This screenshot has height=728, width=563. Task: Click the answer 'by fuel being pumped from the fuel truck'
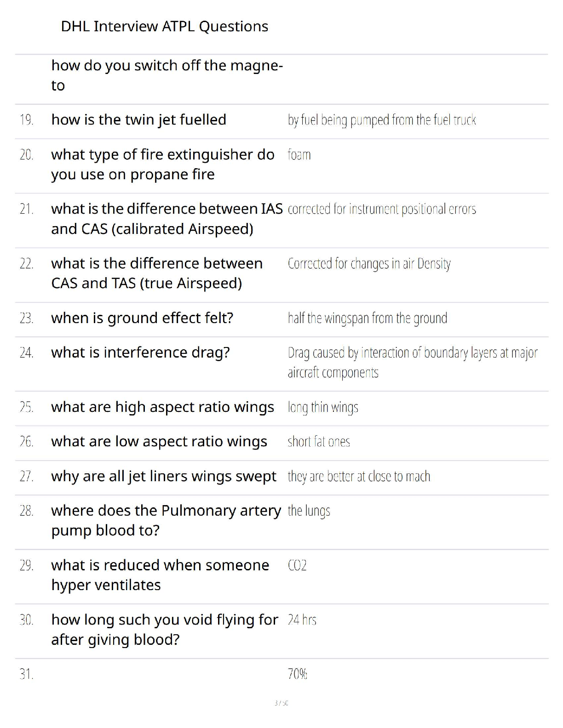382,120
